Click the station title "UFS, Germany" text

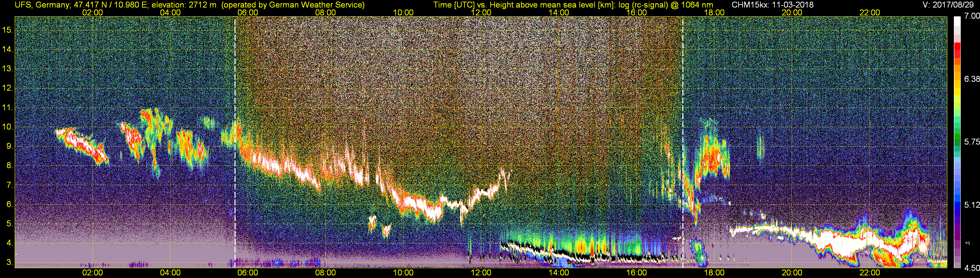point(42,5)
